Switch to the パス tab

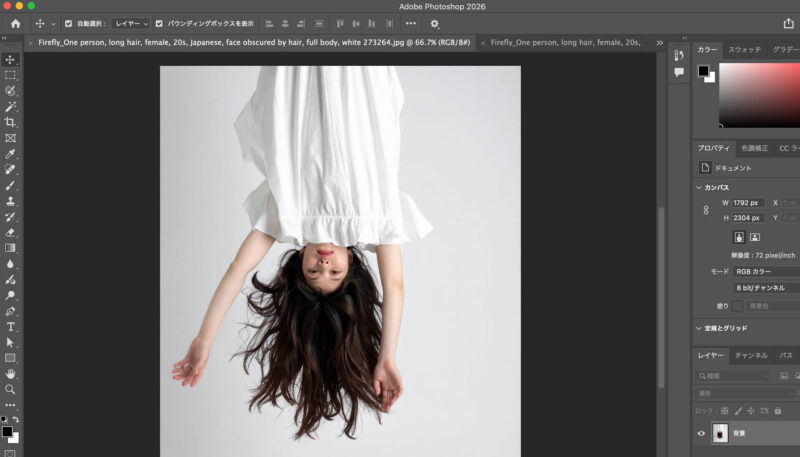pyautogui.click(x=786, y=355)
